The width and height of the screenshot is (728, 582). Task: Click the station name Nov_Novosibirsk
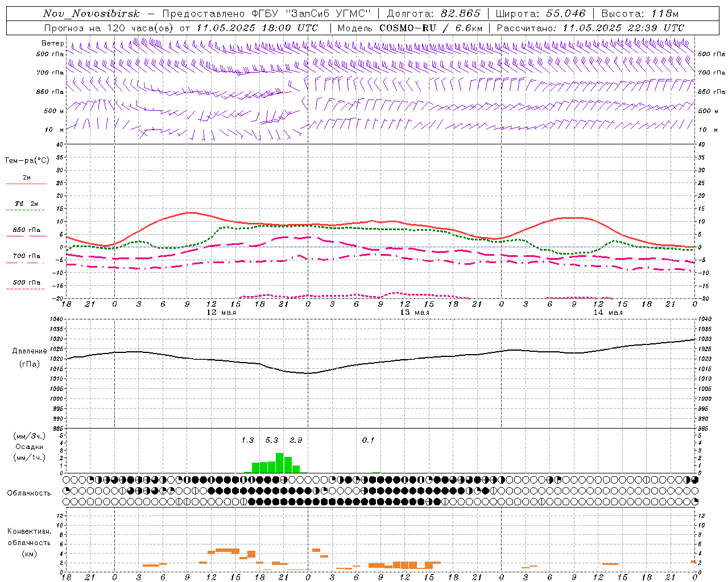91,14
